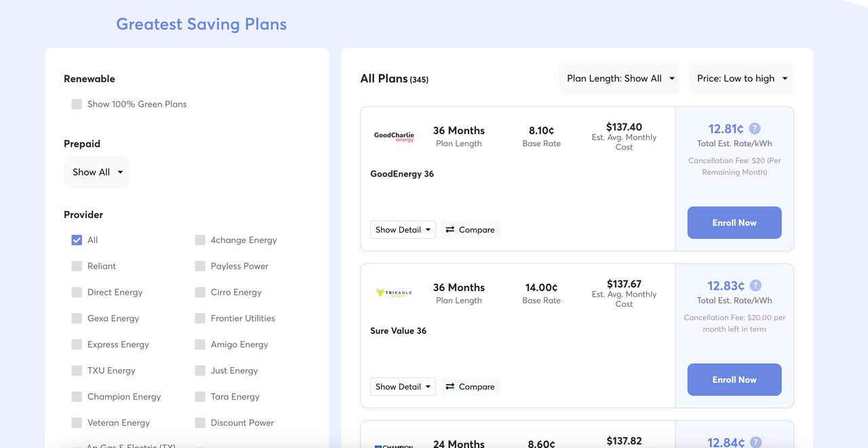
Task: Open the Plan Length: Show All dropdown
Action: [x=619, y=79]
